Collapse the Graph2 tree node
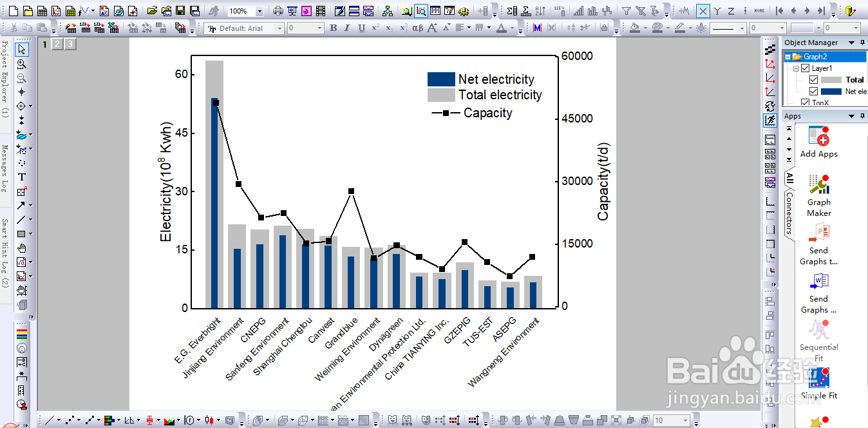This screenshot has height=428, width=868. pyautogui.click(x=788, y=57)
